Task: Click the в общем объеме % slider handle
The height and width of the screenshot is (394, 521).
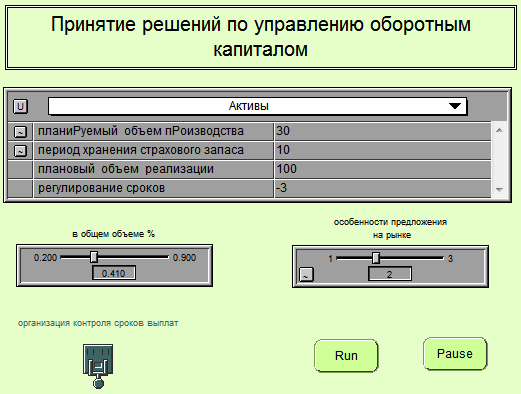Action: pos(94,257)
